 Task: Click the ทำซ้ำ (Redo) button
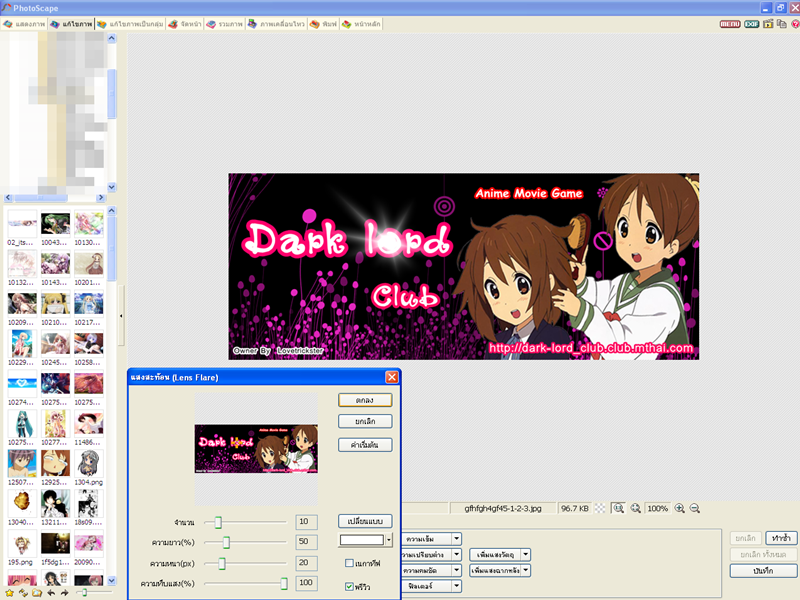click(781, 538)
